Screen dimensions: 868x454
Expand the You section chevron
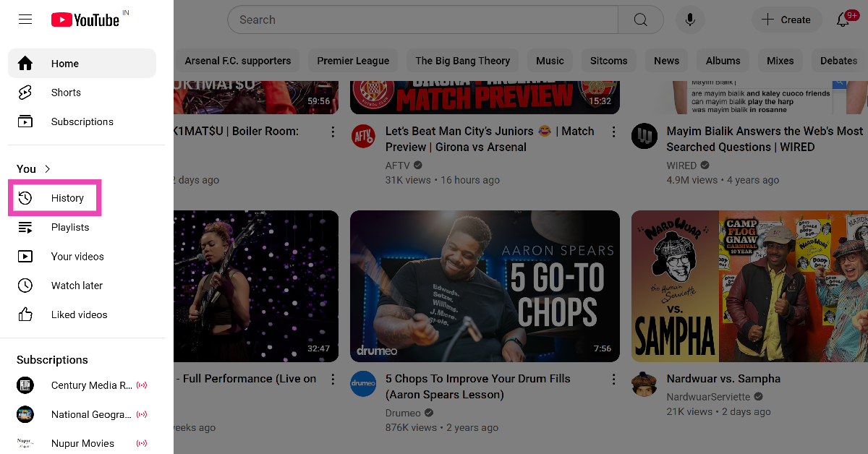click(x=48, y=168)
